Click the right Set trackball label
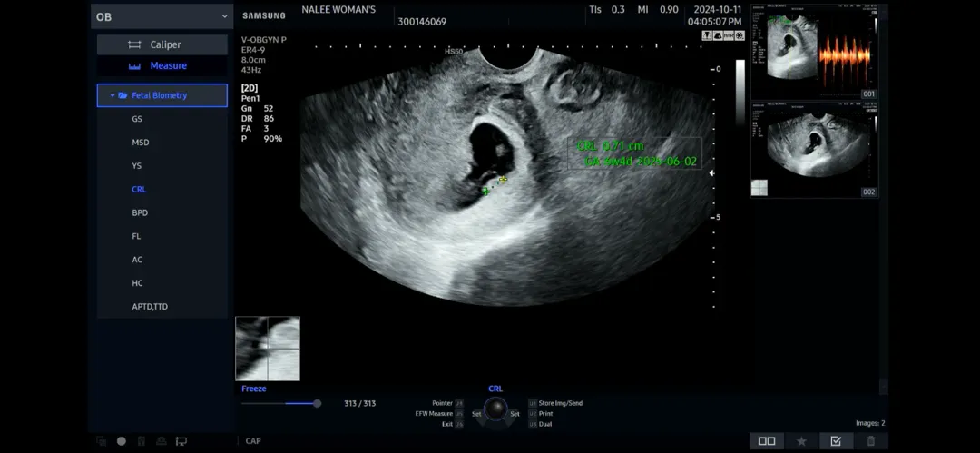The height and width of the screenshot is (453, 980). pos(515,414)
